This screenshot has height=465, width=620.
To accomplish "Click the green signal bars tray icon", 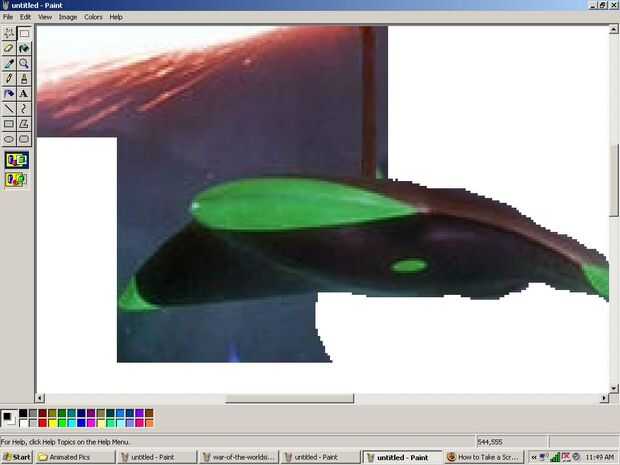I will pos(555,457).
